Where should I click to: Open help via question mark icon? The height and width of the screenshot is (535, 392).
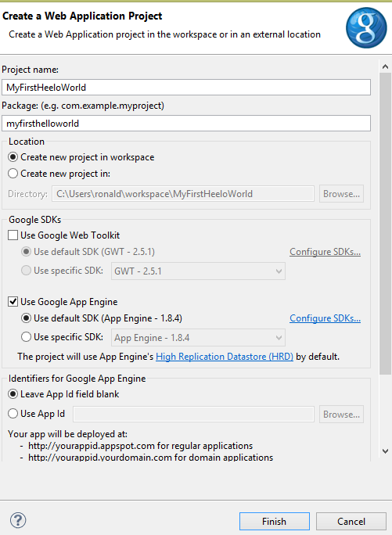point(18,520)
